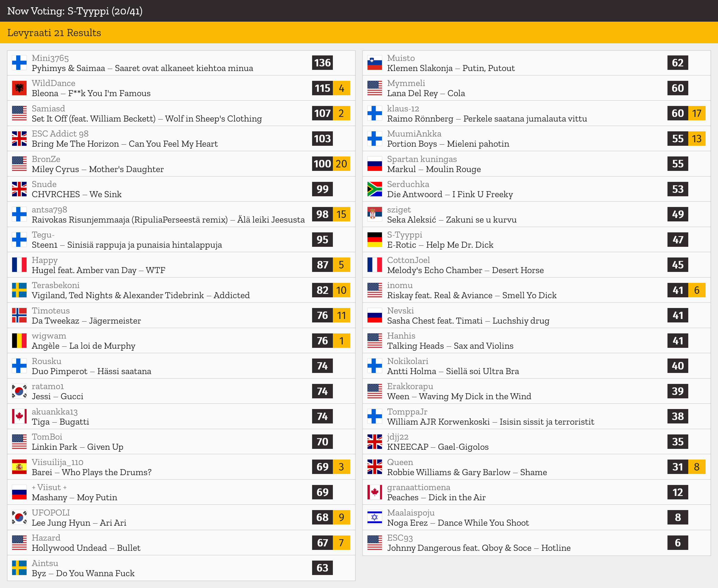Click the Albanian flag next to WildDance
This screenshot has width=718, height=588.
click(x=19, y=88)
